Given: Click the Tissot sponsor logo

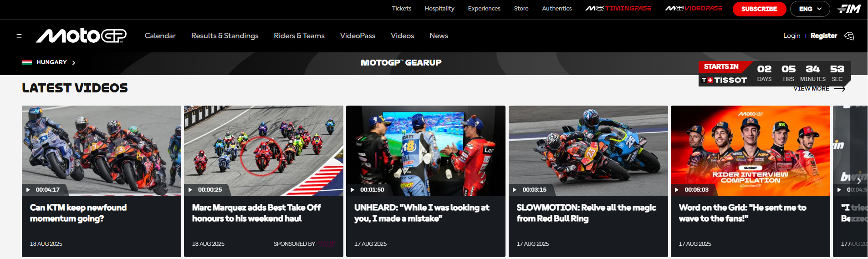Looking at the screenshot, I should point(724,80).
